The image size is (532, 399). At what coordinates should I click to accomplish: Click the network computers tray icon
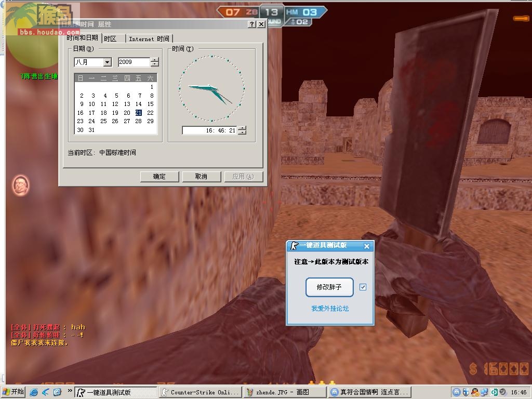(484, 392)
